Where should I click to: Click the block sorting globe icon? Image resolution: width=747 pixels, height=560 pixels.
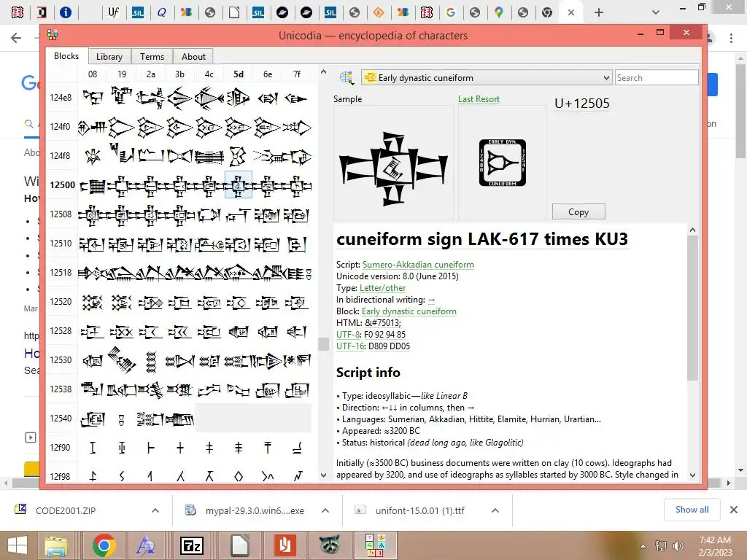[x=347, y=77]
